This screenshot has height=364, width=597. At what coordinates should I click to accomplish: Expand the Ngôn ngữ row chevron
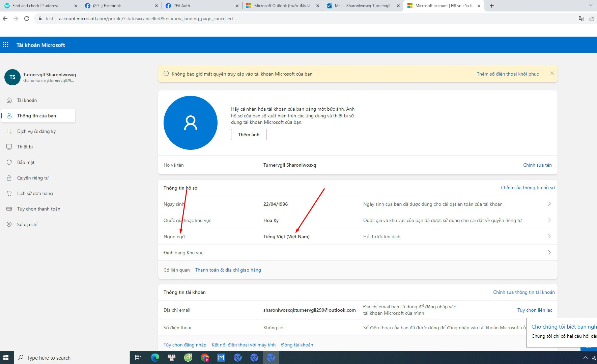point(549,236)
